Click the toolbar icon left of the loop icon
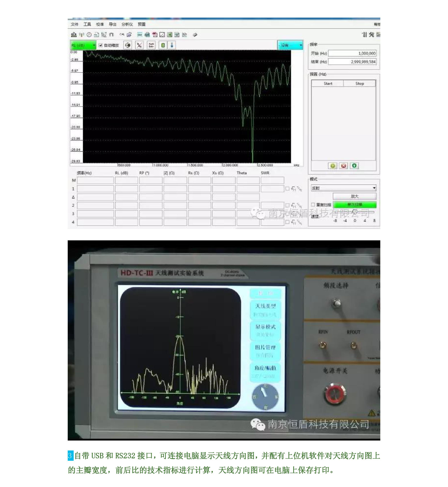The width and height of the screenshot is (448, 487). pyautogui.click(x=104, y=35)
